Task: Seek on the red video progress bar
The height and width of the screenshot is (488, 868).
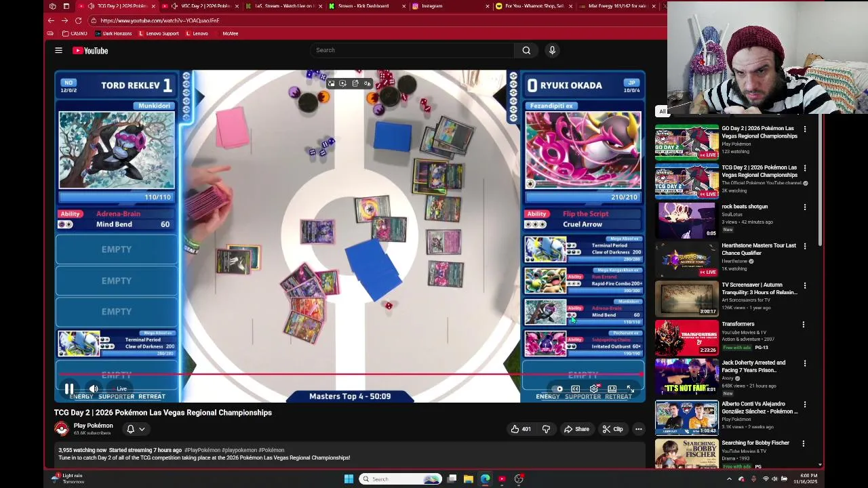Action: tap(350, 373)
